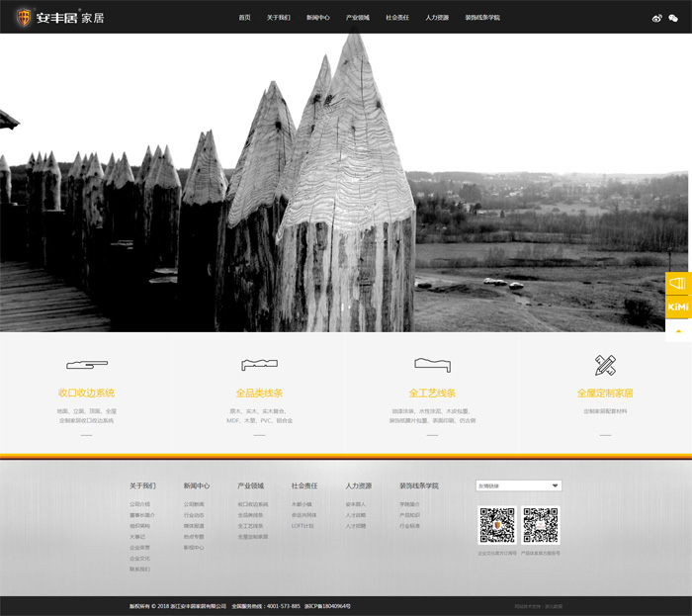Open 产业领域 from the top menu

(357, 18)
